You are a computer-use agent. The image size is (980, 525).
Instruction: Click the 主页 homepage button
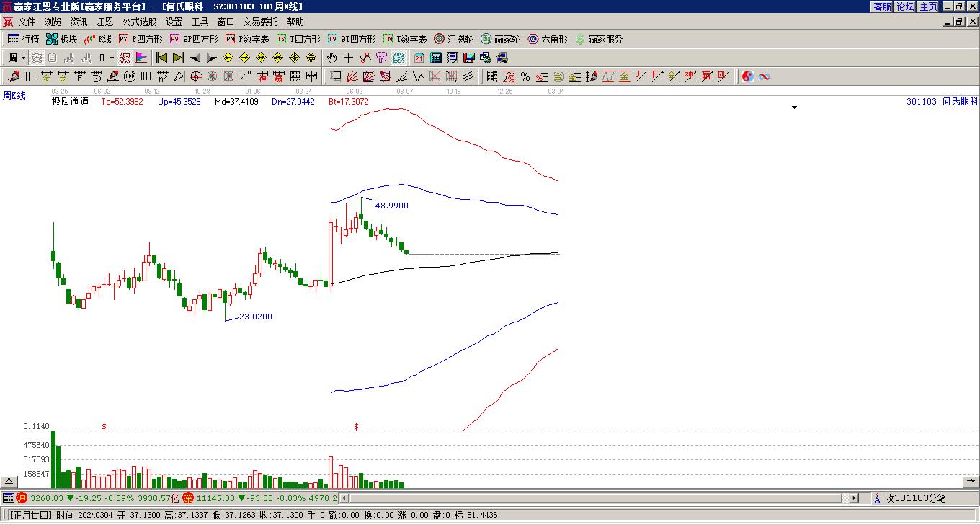(928, 6)
